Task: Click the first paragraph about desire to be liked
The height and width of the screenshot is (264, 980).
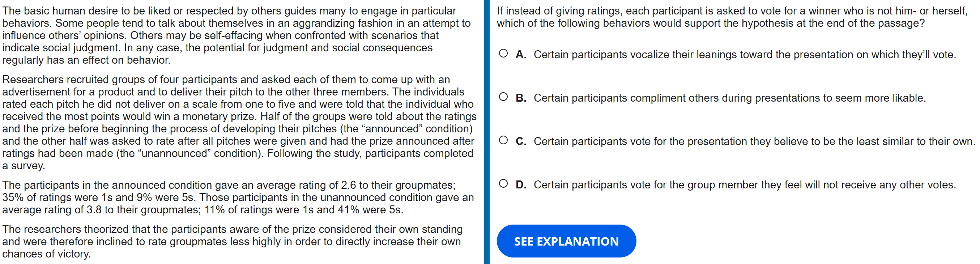Action: (236, 35)
